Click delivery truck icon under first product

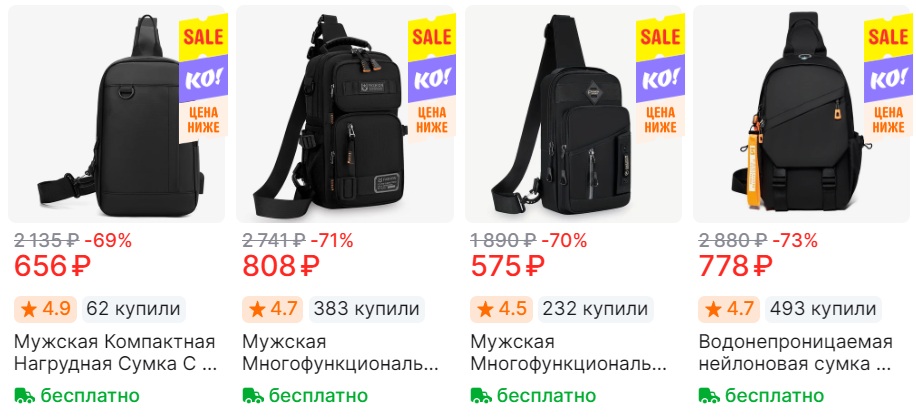(25, 395)
